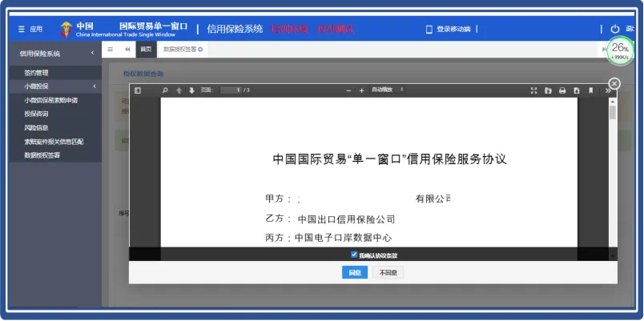Screen dimensions: 644x321
Task: Click 登录移动端 phone link
Action: [449, 29]
